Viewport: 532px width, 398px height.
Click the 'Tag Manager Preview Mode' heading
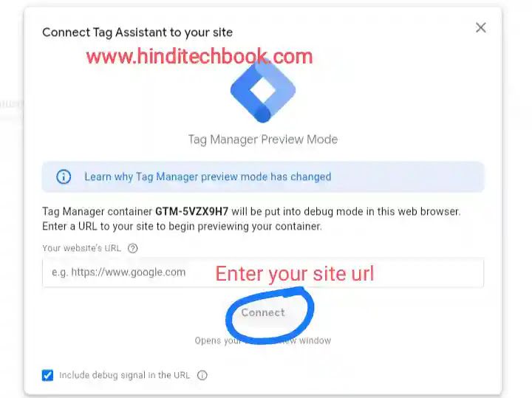263,140
